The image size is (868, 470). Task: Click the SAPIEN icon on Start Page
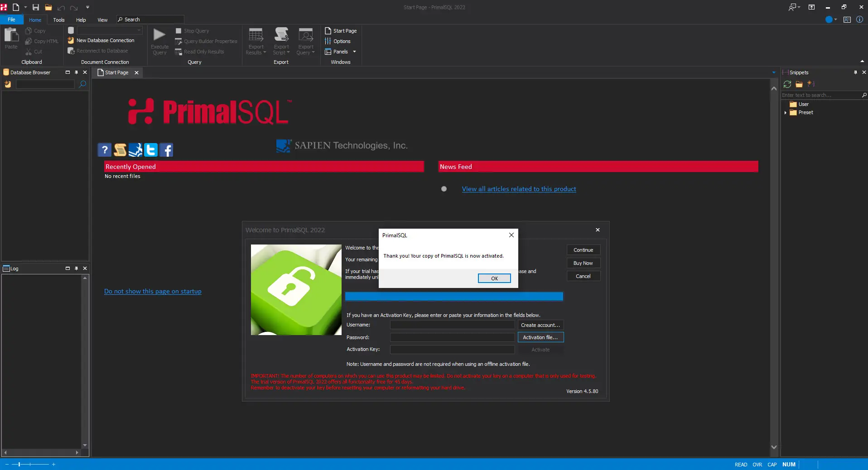pos(135,150)
